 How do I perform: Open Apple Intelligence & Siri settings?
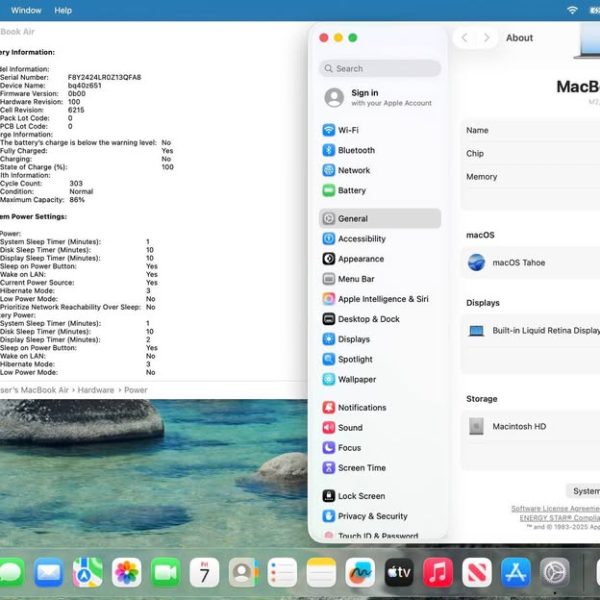click(382, 299)
